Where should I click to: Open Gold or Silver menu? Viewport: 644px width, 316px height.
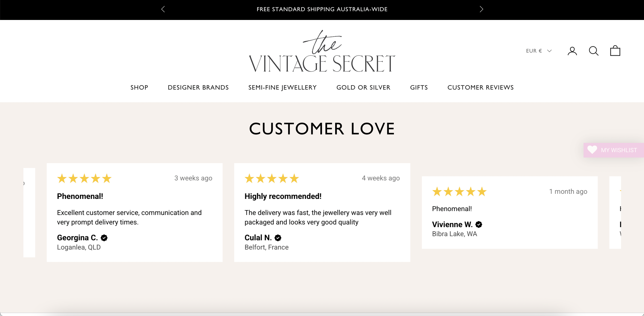tap(363, 87)
